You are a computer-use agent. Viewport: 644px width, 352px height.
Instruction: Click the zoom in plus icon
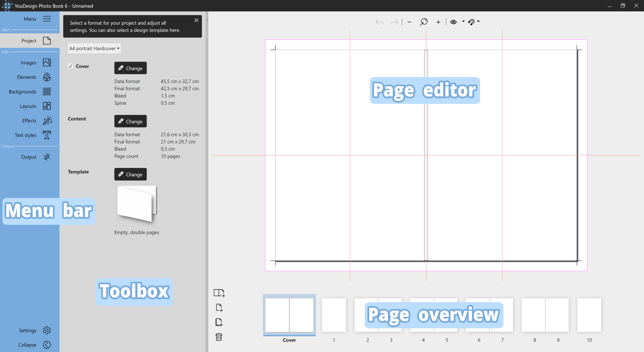tap(438, 22)
